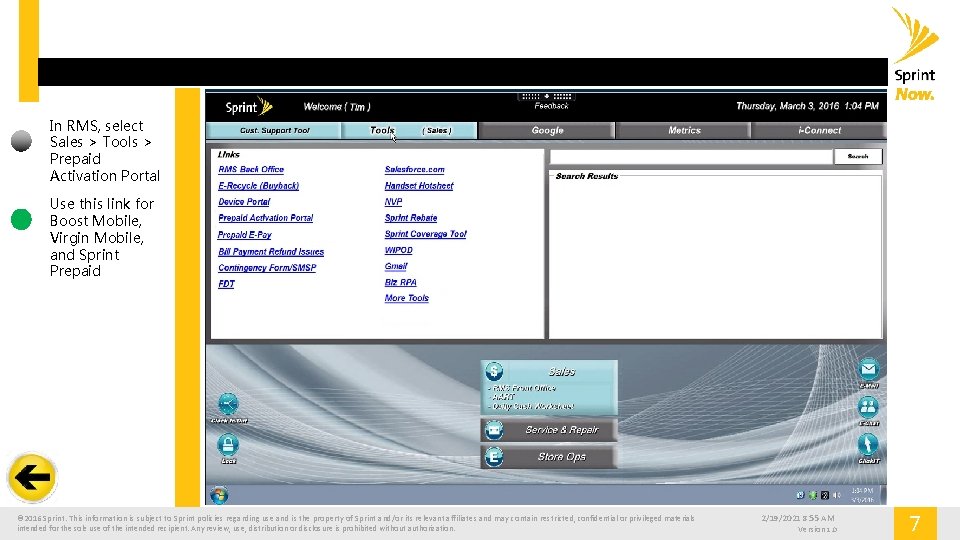Open the WIPOD link
Image resolution: width=960 pixels, height=540 pixels.
pos(399,250)
